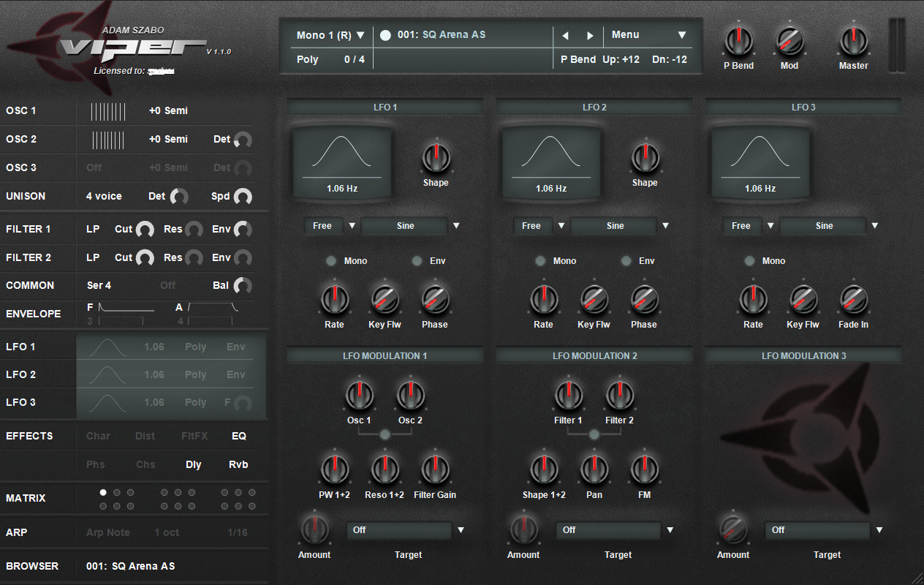Adjust the LFO 1 Rate knob
The width and height of the screenshot is (924, 585).
[334, 298]
